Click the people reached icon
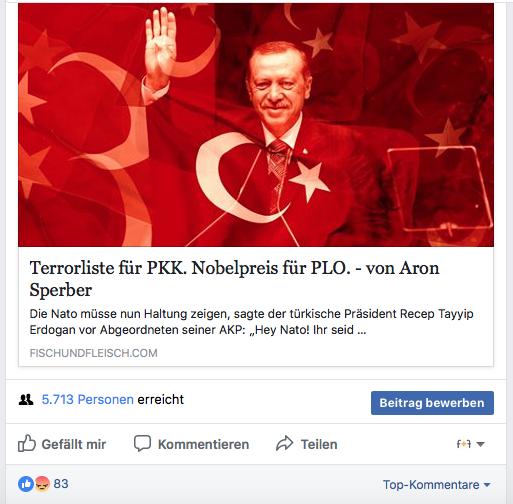The height and width of the screenshot is (504, 513). tap(26, 399)
